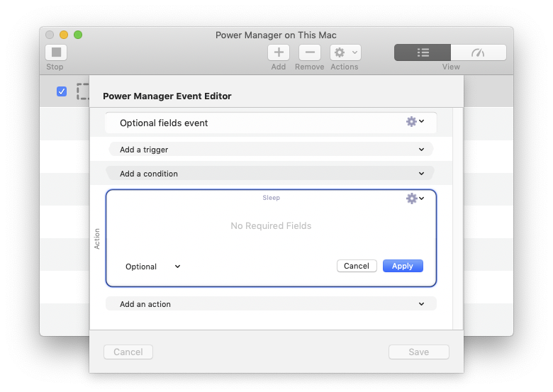This screenshot has width=553, height=392.
Task: Open the Actions gear toolbar menu
Action: coord(345,52)
